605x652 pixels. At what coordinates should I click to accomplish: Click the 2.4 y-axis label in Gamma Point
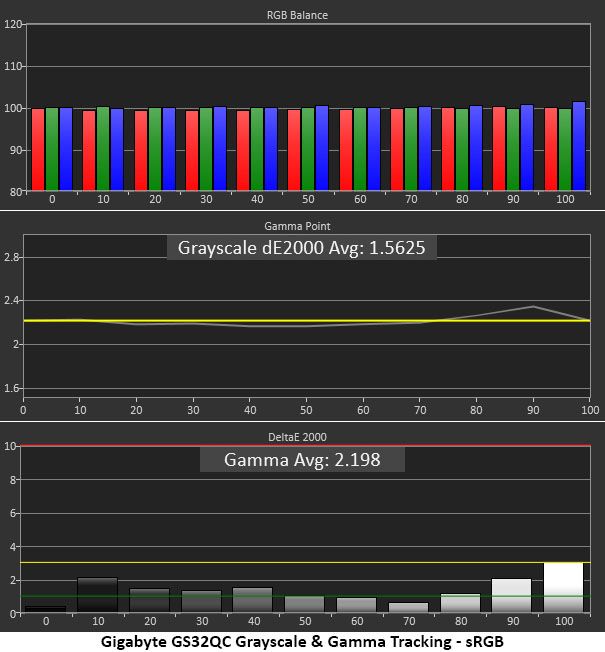pyautogui.click(x=11, y=301)
